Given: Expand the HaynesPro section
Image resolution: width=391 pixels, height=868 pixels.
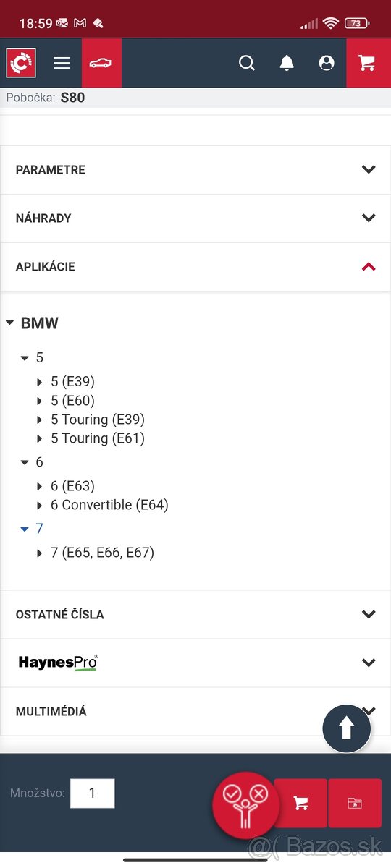Looking at the screenshot, I should [195, 663].
